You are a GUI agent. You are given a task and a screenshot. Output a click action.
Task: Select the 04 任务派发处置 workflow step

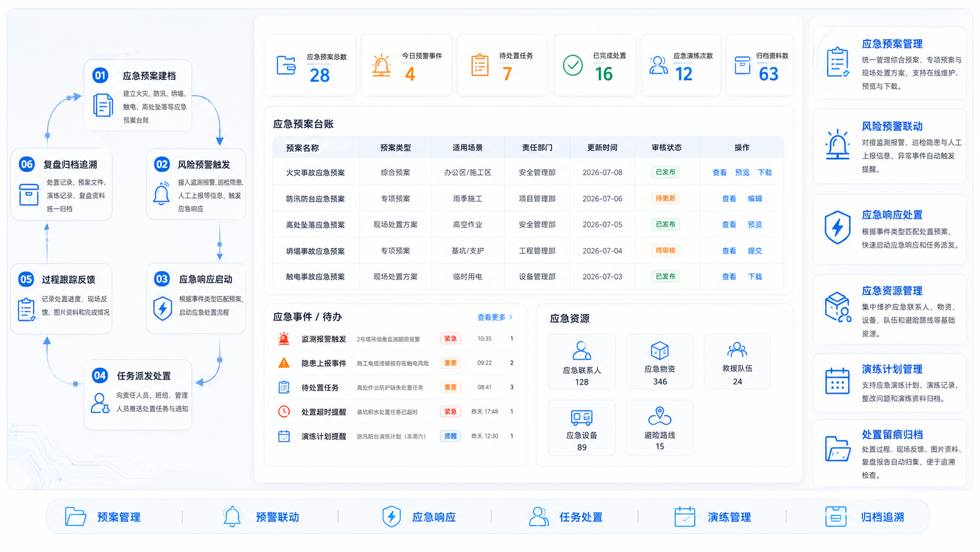[138, 394]
